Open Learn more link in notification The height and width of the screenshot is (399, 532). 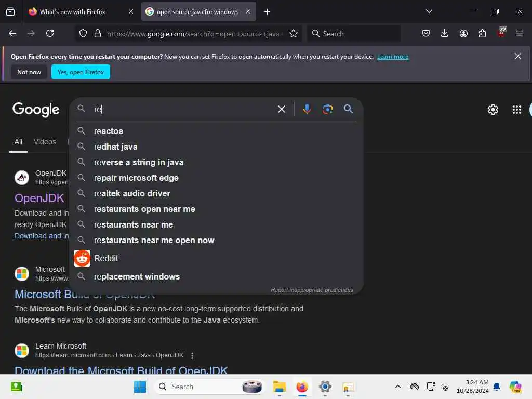pos(393,57)
